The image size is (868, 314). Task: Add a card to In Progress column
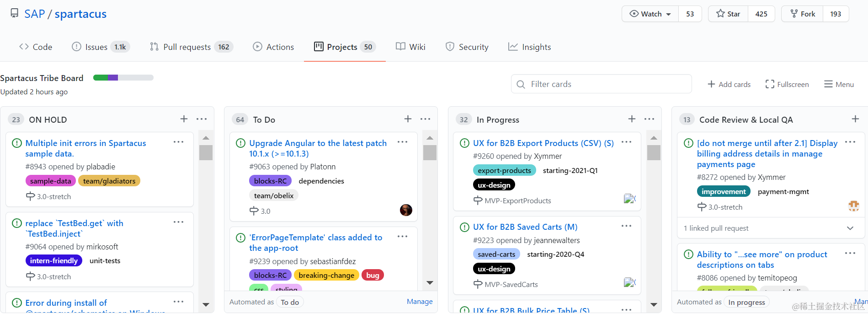632,119
